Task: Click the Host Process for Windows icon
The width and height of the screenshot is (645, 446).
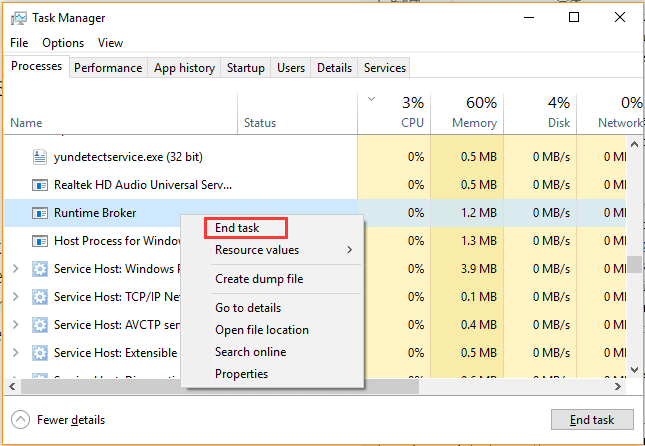Action: coord(40,241)
